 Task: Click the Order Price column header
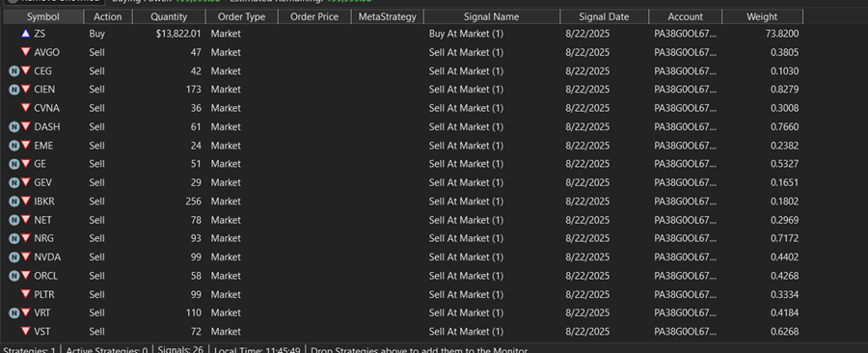coord(313,16)
